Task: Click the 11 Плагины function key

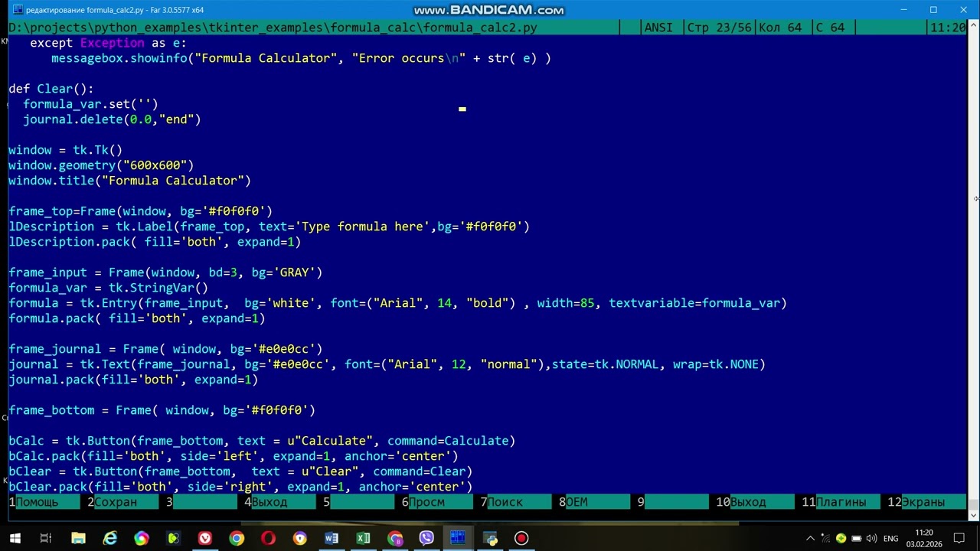Action: click(841, 502)
